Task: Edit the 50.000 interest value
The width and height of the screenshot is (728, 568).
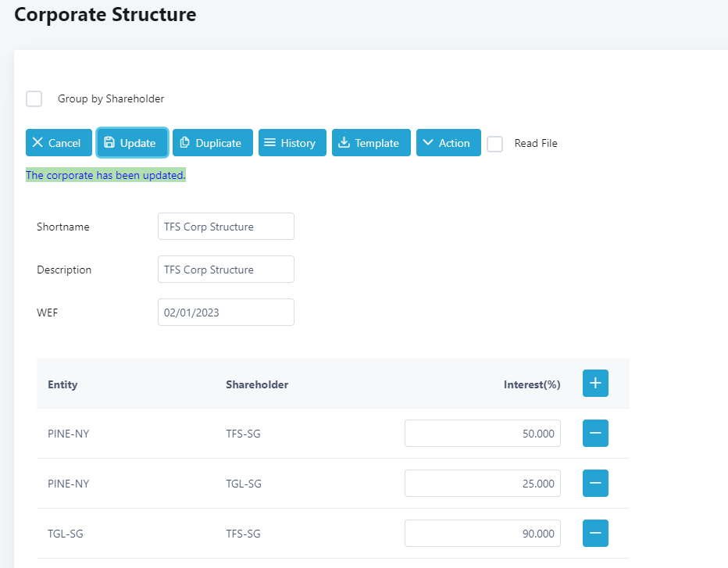Action: pyautogui.click(x=482, y=434)
